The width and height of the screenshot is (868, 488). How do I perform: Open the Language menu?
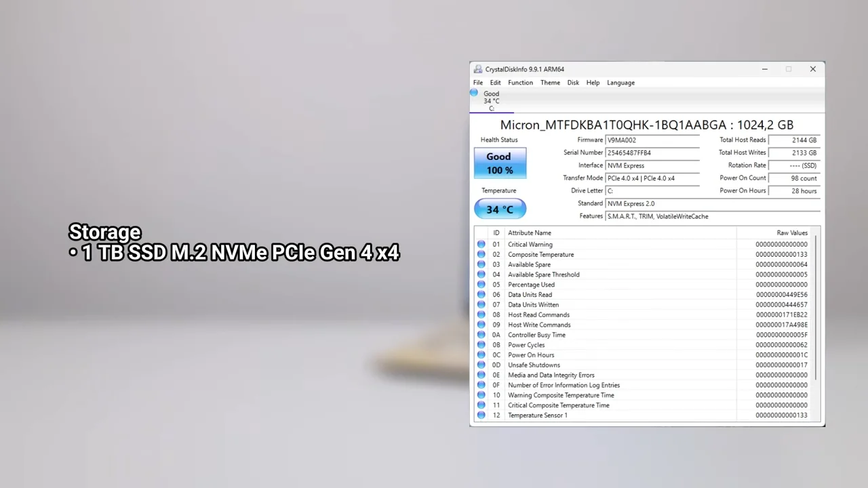(x=620, y=83)
